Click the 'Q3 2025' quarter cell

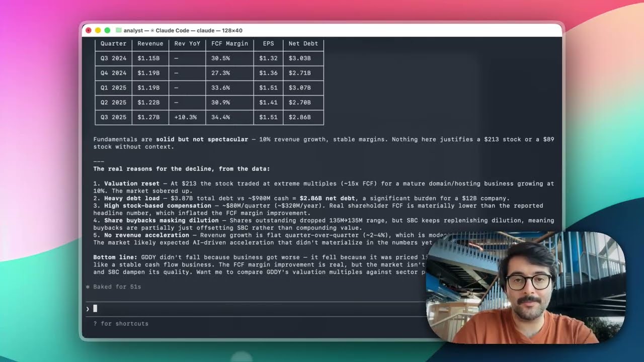pos(113,117)
